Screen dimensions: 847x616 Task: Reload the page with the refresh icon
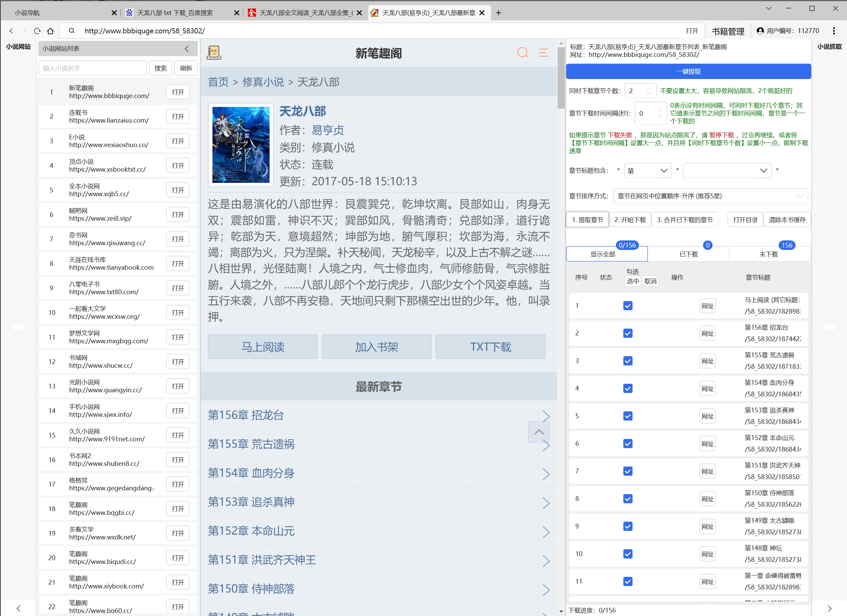[x=37, y=31]
